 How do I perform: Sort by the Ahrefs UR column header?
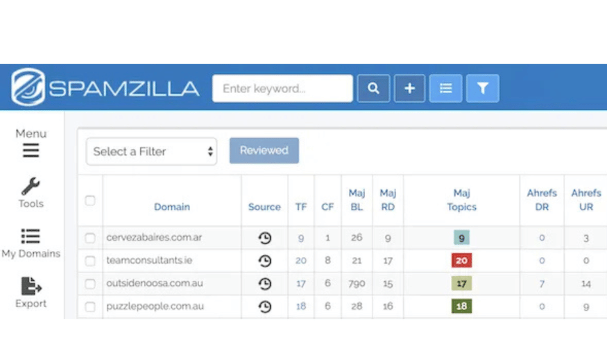pyautogui.click(x=586, y=200)
